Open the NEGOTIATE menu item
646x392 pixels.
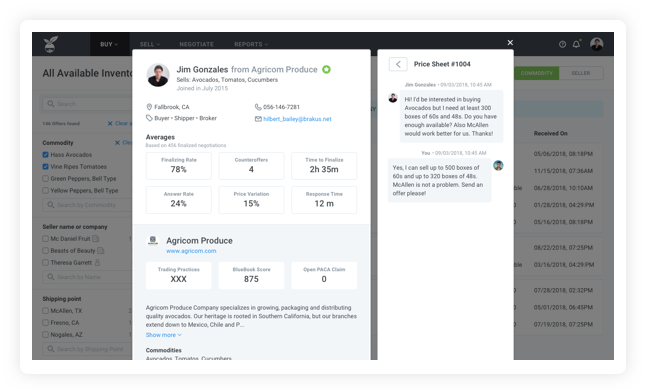coord(197,44)
